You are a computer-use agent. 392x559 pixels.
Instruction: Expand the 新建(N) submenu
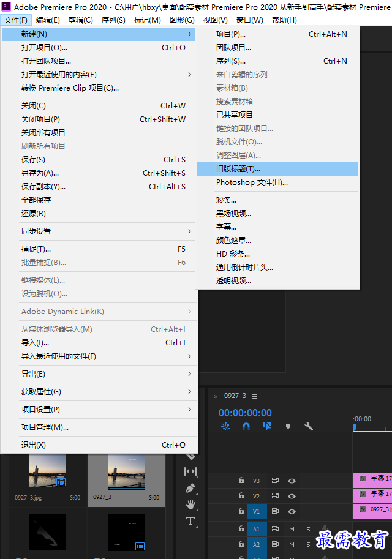coord(98,34)
